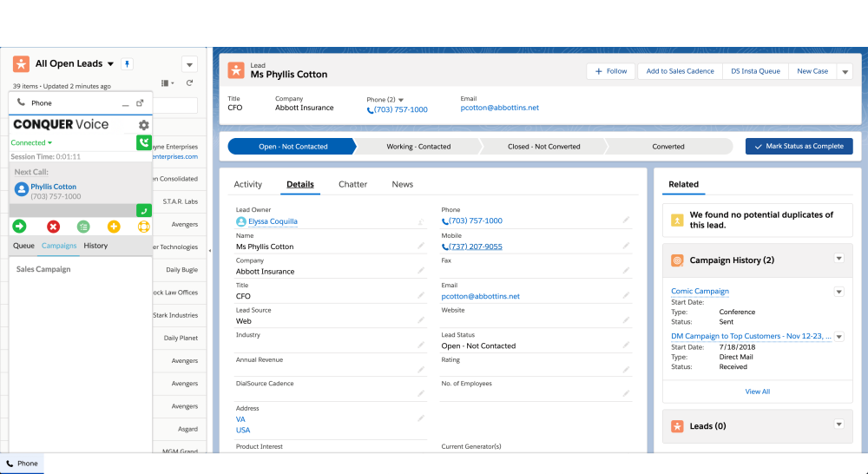868x474 pixels.
Task: Edit the Lead Source pencil icon
Action: click(x=421, y=320)
